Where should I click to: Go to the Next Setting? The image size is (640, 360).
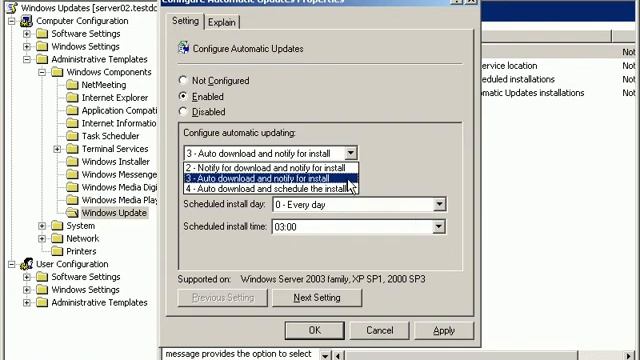(317, 298)
